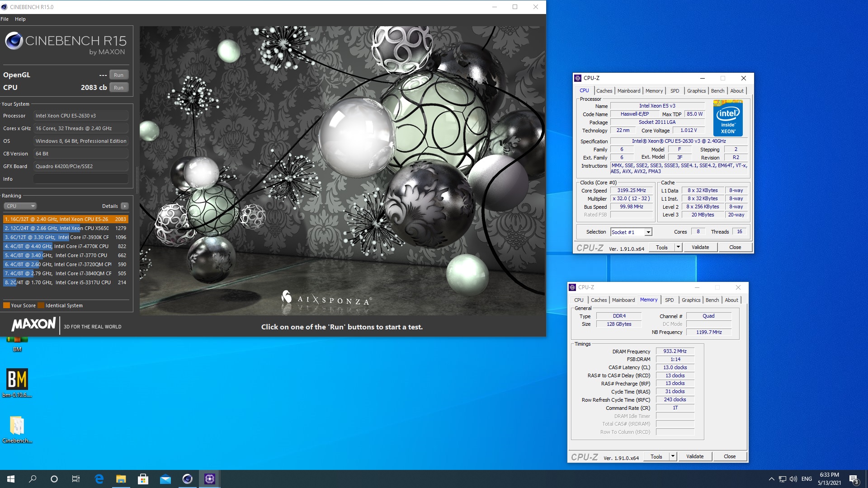Switch to Cinebench taskbar icon
The image size is (868, 488).
point(188,479)
